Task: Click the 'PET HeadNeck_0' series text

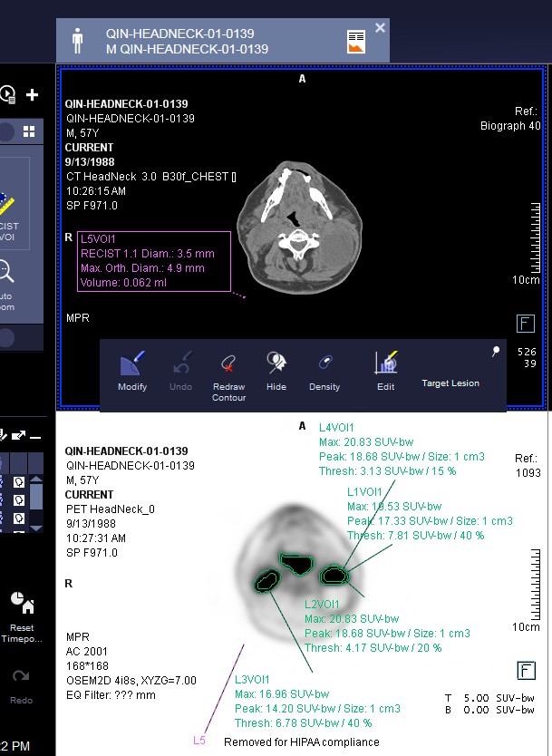Action: [x=111, y=509]
